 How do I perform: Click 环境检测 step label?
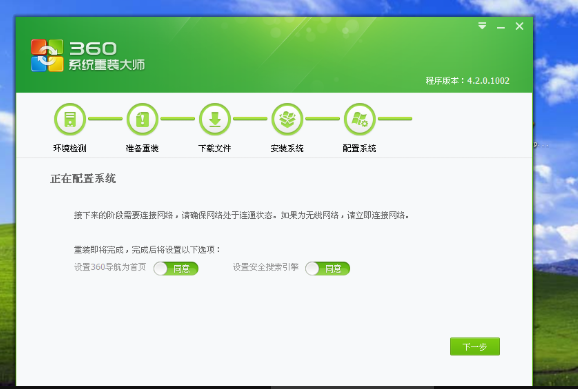[70, 148]
